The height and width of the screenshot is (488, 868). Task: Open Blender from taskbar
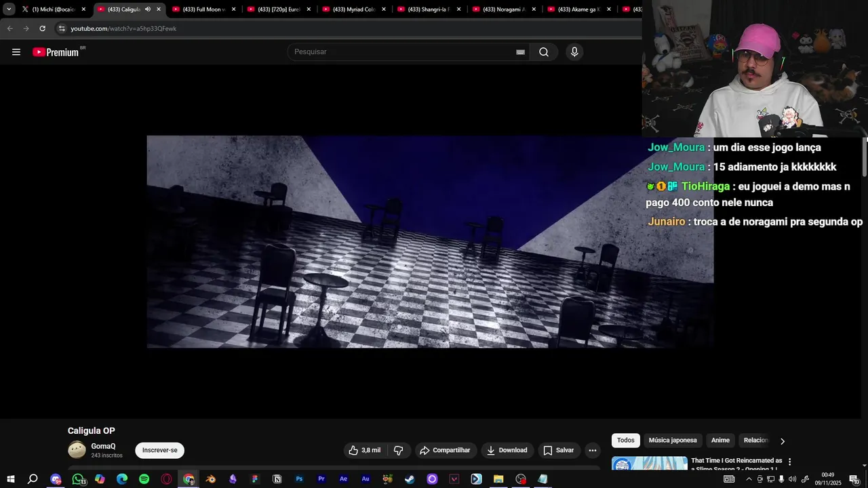(x=211, y=479)
